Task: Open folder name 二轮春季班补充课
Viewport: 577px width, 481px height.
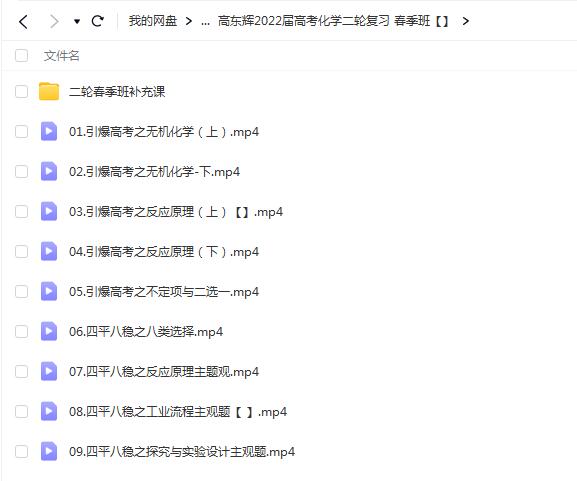Action: pyautogui.click(x=117, y=92)
